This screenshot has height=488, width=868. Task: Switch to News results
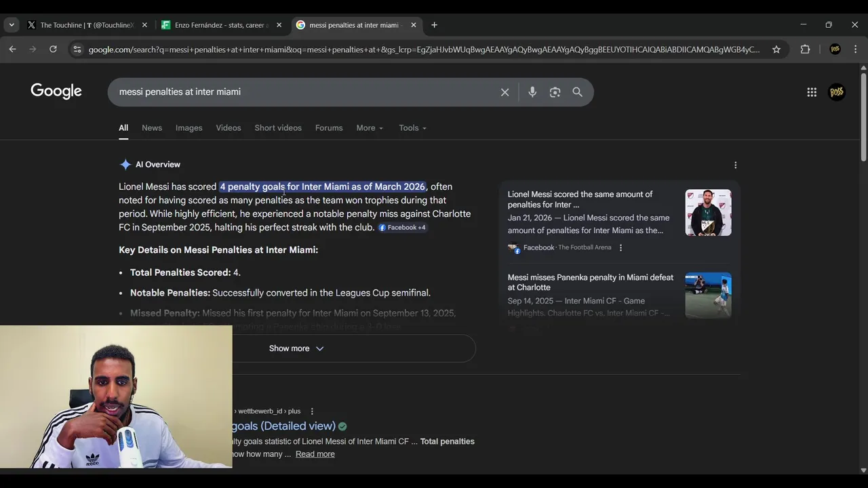point(152,128)
